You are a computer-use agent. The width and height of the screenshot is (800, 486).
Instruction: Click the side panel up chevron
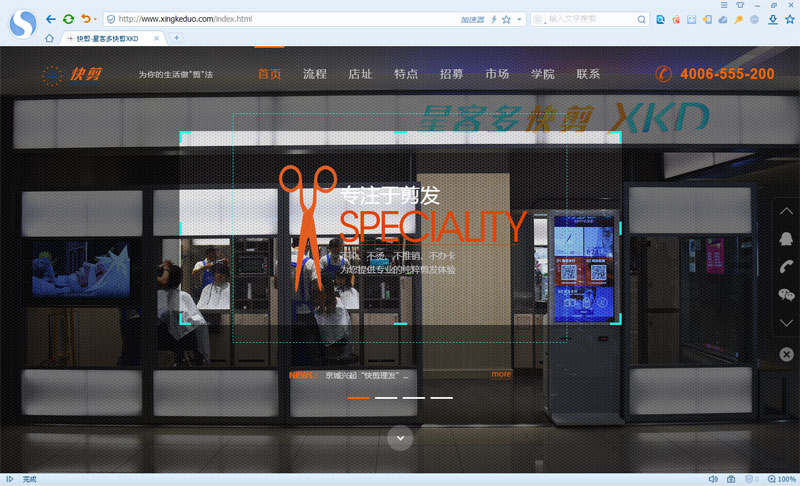(786, 211)
